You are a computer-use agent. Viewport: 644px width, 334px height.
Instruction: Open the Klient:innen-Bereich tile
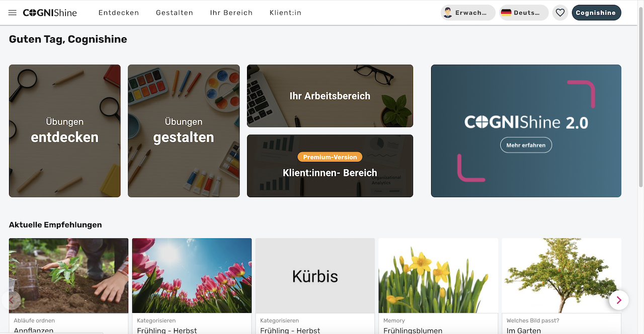[x=330, y=166]
